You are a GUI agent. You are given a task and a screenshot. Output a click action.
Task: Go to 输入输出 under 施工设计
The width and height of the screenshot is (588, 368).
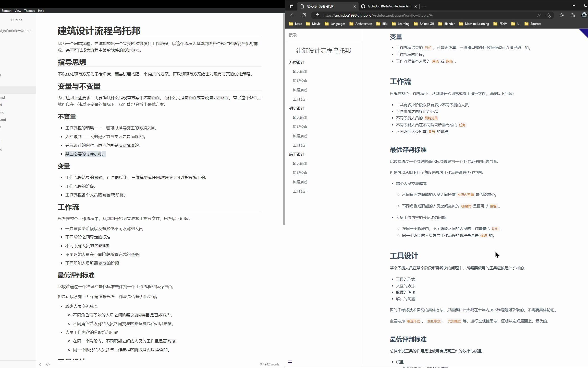tap(300, 164)
